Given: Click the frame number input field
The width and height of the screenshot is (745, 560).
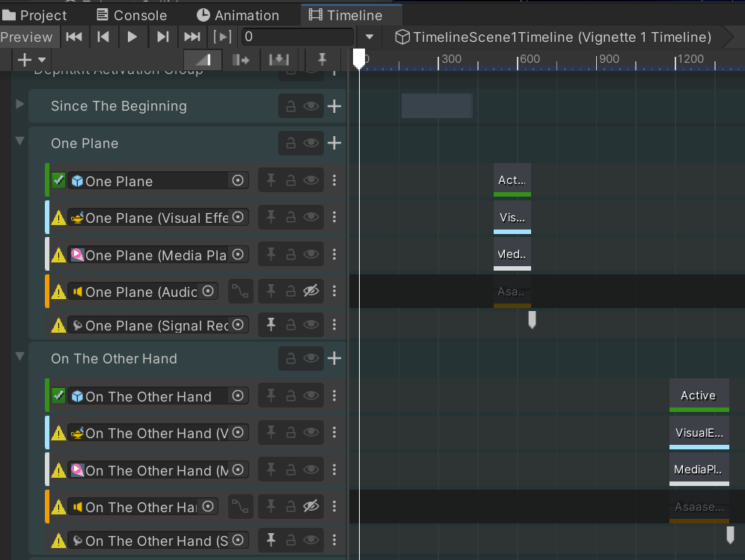Looking at the screenshot, I should click(x=298, y=37).
